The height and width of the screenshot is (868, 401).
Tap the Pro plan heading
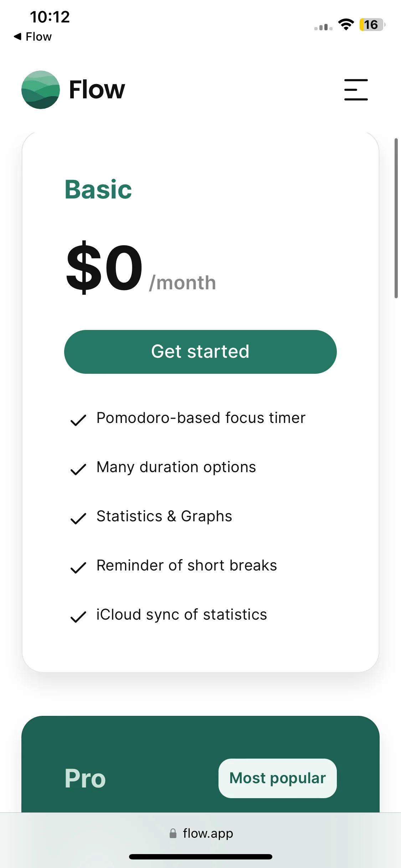[x=85, y=779]
